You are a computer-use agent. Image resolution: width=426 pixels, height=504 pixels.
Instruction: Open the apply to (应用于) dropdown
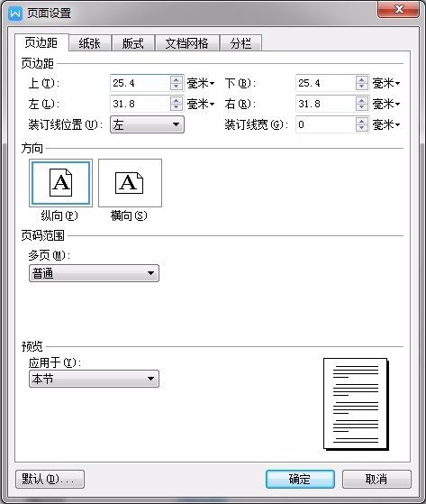tap(94, 379)
